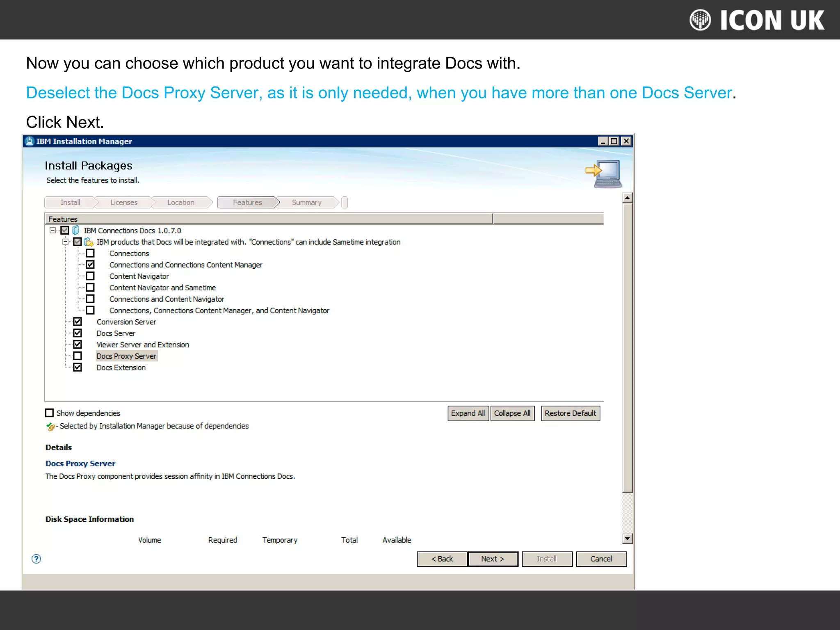Select the Docs Extension tree row label
Image resolution: width=840 pixels, height=630 pixels.
(121, 367)
